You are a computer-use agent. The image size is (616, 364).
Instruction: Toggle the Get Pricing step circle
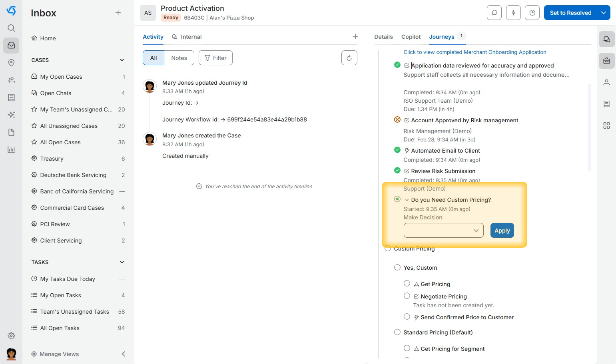coord(407,283)
